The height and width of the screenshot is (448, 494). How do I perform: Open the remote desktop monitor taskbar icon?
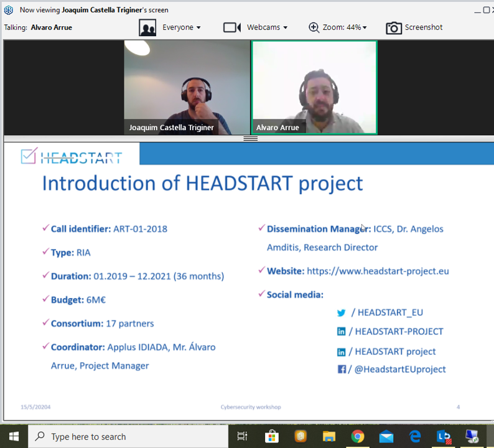pos(472,436)
